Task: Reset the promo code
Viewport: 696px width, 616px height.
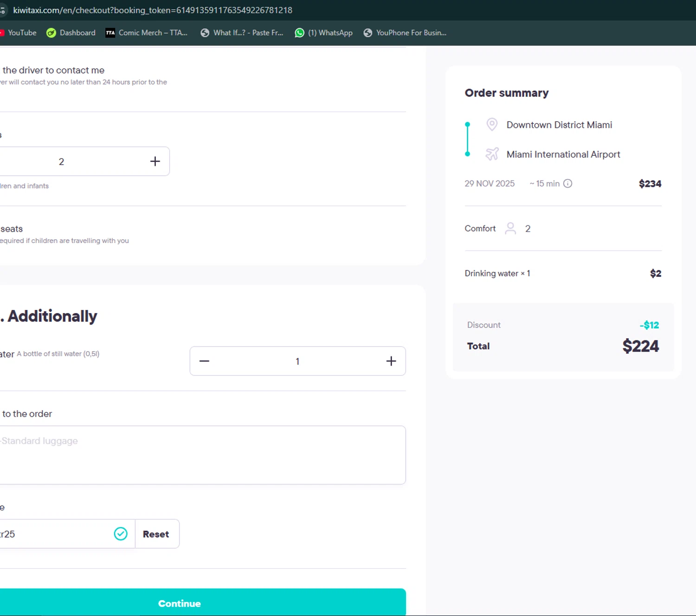Action: [156, 534]
